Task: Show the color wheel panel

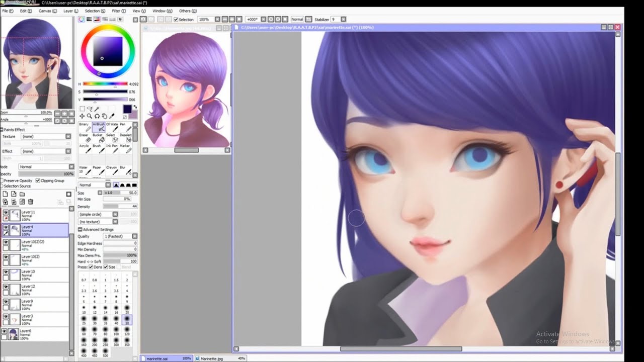Action: [82, 19]
